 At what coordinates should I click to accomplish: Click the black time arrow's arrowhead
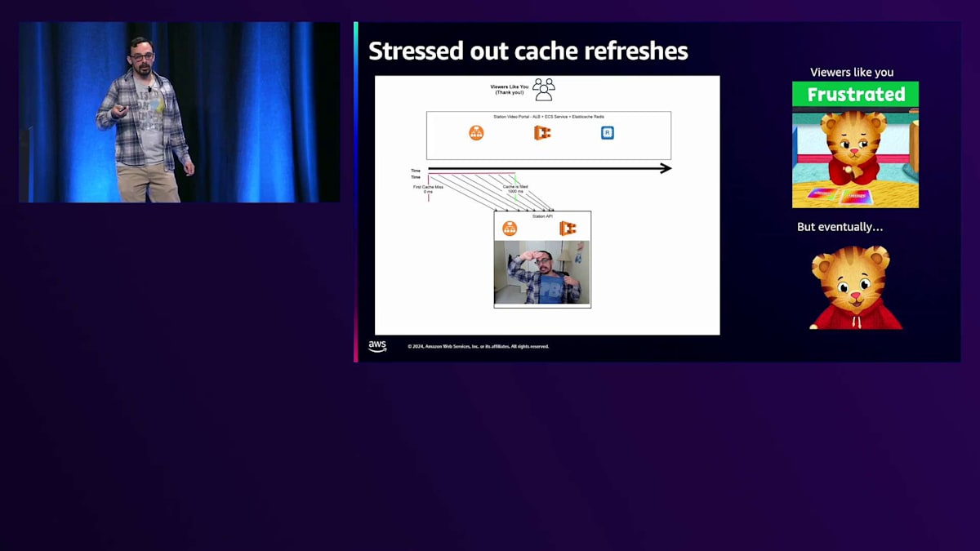pos(666,168)
